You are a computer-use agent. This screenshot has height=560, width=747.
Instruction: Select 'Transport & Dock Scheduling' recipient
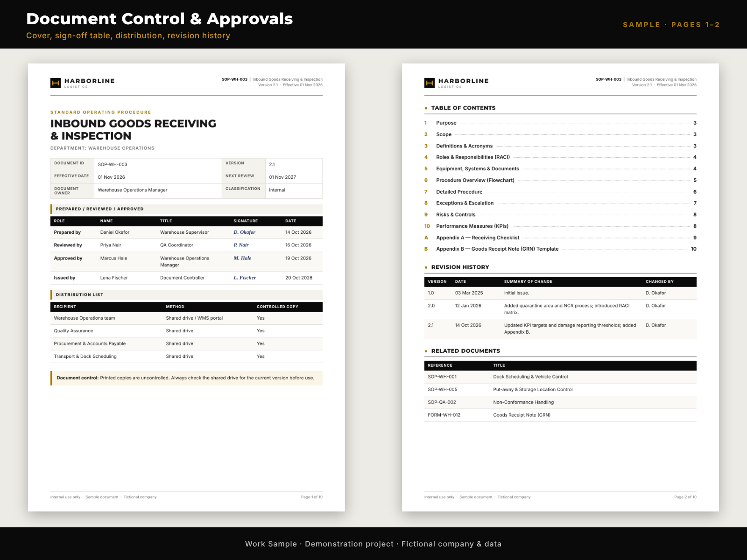[85, 357]
